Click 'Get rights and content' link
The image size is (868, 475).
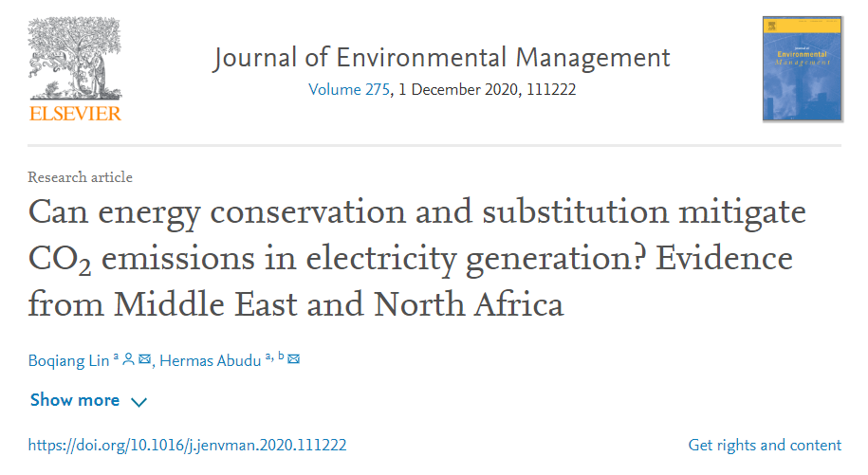[x=764, y=445]
